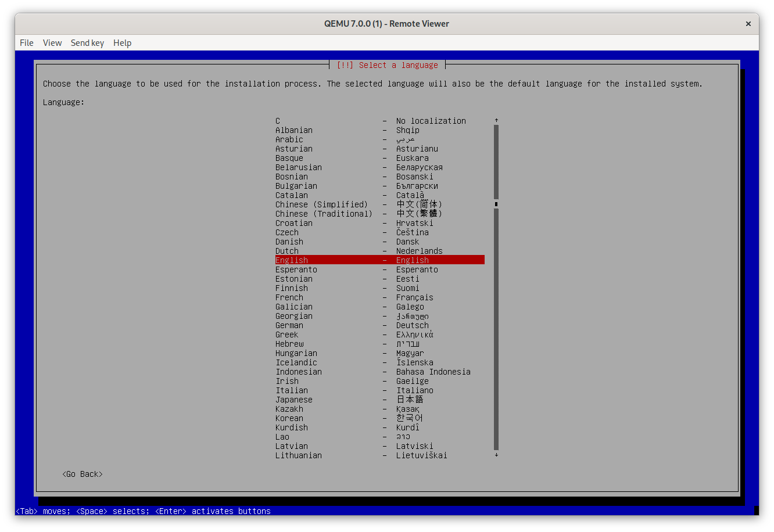Screen dimensions: 774x532
Task: Click the Go Back button
Action: 82,474
